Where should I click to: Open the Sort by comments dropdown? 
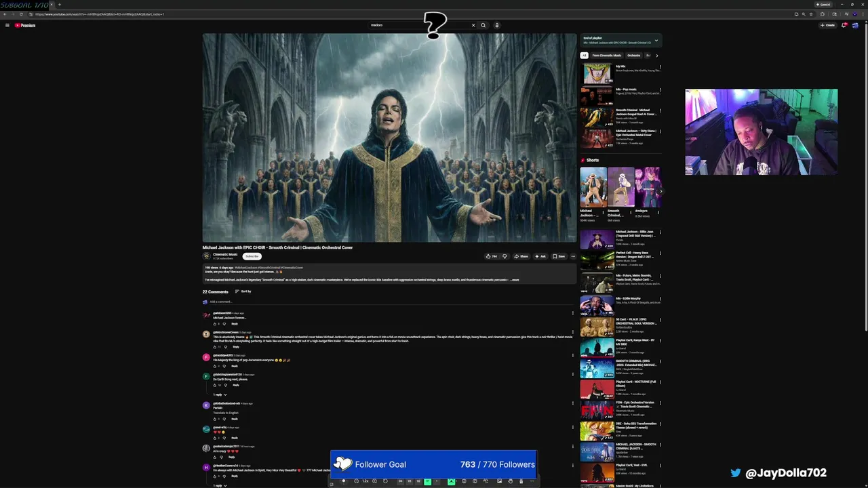coord(243,291)
